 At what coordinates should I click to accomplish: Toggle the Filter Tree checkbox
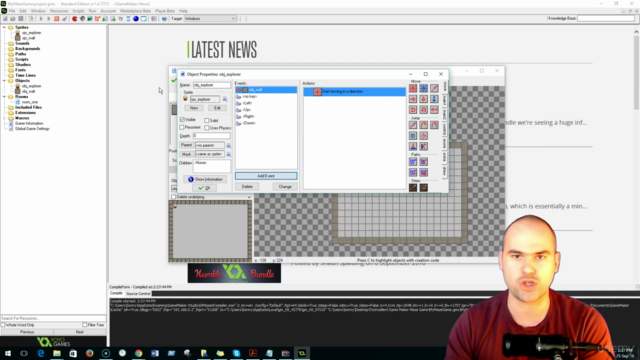pyautogui.click(x=85, y=325)
